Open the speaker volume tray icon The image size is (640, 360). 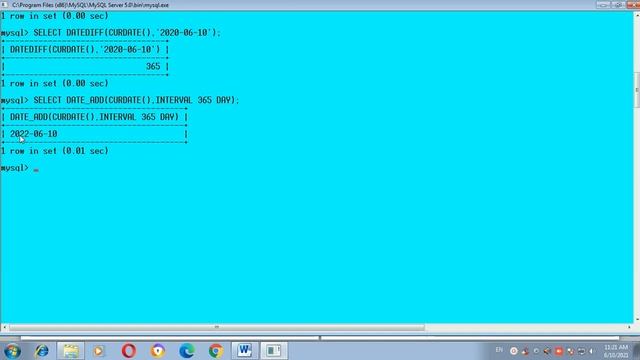pos(591,351)
